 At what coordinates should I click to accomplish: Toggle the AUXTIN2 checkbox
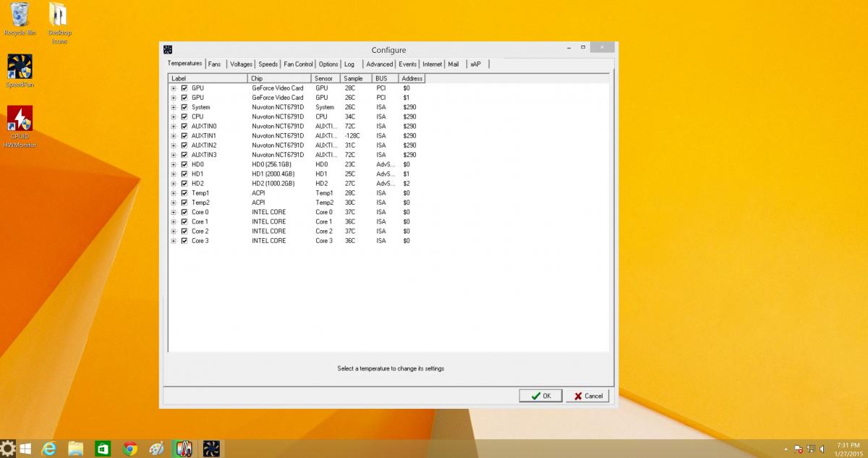click(184, 145)
